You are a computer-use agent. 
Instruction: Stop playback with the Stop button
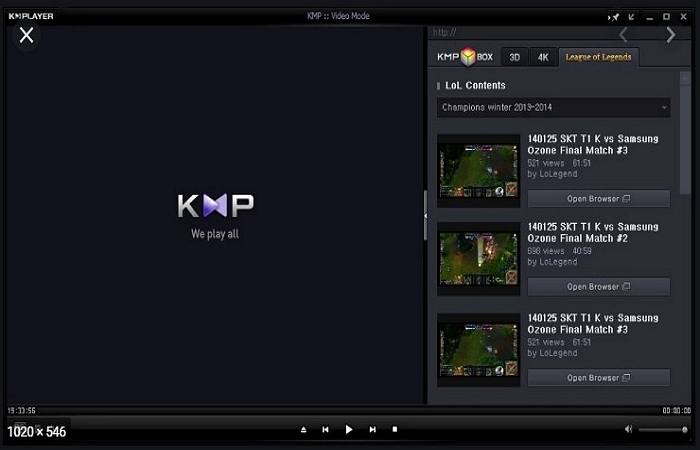coord(395,429)
